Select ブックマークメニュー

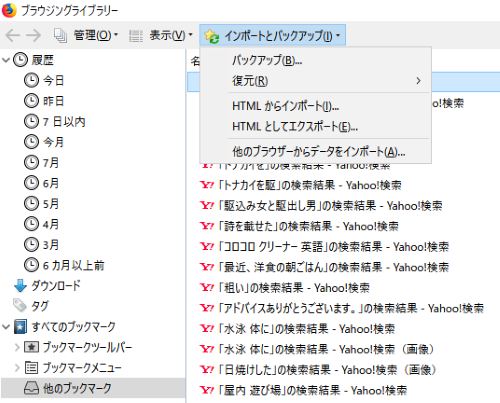coord(82,368)
